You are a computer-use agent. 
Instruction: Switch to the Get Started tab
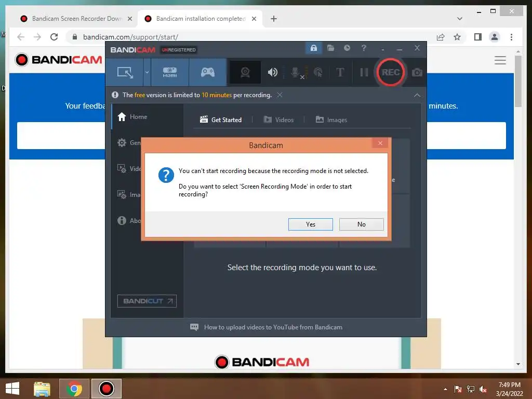tap(221, 120)
